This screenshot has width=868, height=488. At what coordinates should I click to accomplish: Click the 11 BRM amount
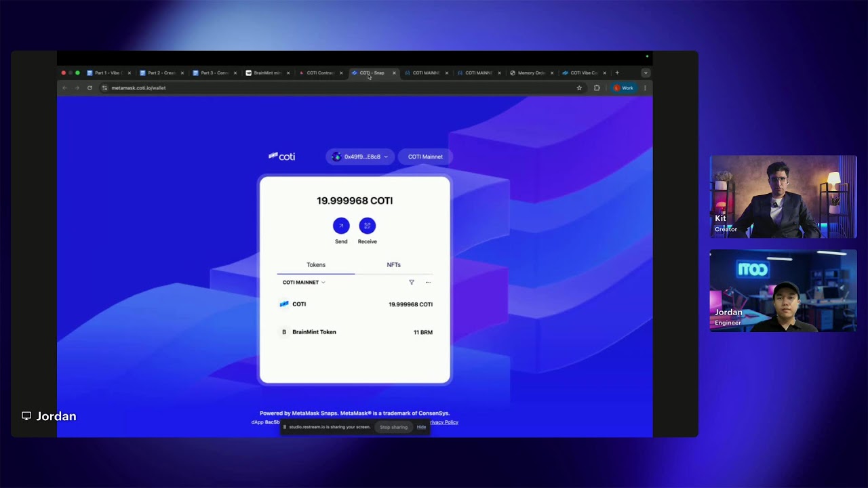[x=423, y=333]
